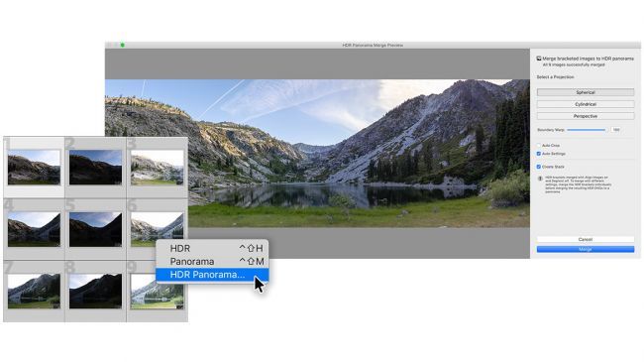Select the dark exposure thumbnail 2
The width and height of the screenshot is (644, 362).
[95, 167]
